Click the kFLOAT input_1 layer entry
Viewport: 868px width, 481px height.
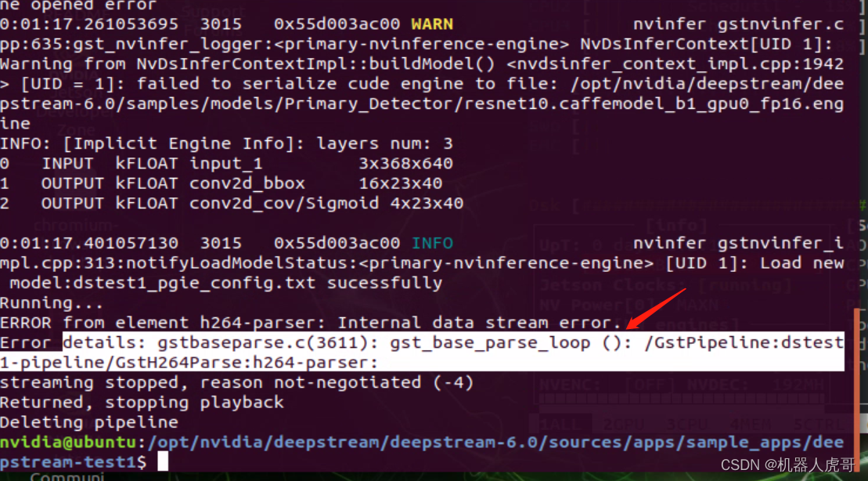pyautogui.click(x=197, y=163)
